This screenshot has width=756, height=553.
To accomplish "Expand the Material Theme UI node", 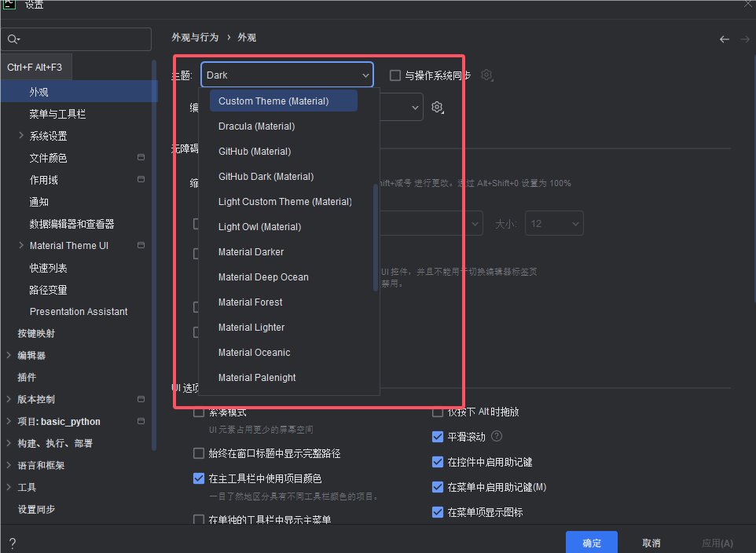I will pos(20,245).
